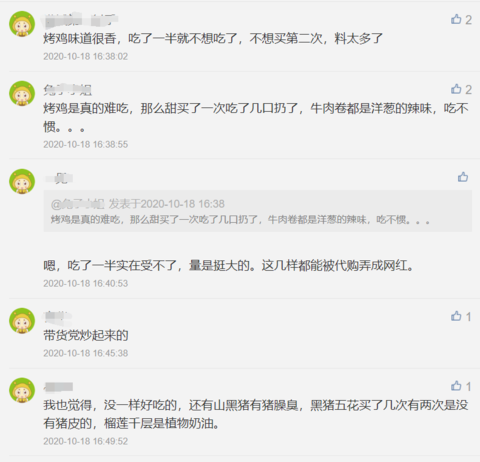Click the quoted comment box text

point(240,220)
